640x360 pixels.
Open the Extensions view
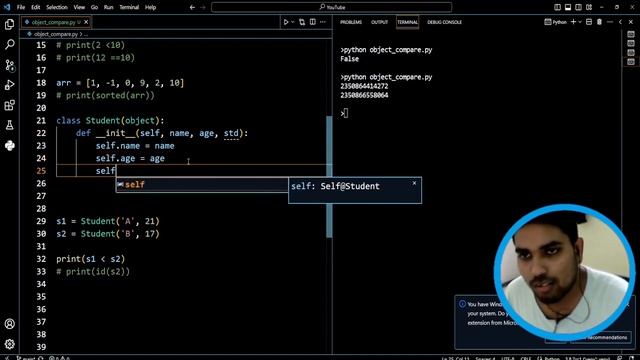click(9, 105)
